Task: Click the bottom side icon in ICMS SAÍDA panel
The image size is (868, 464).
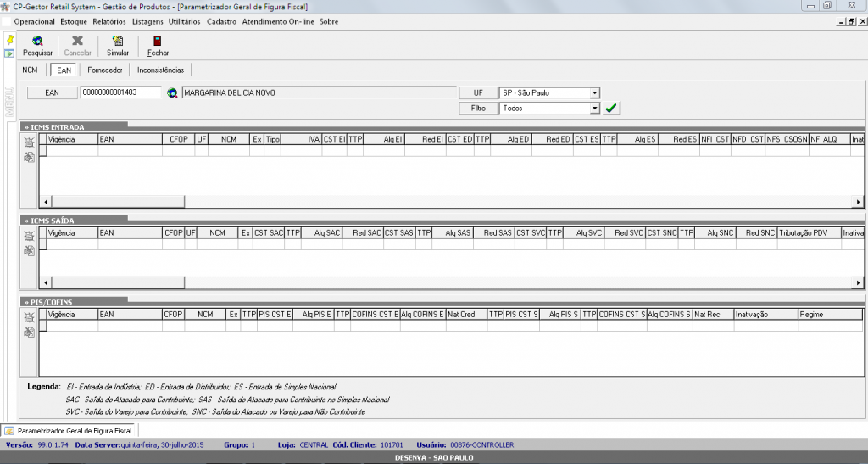Action: click(30, 251)
